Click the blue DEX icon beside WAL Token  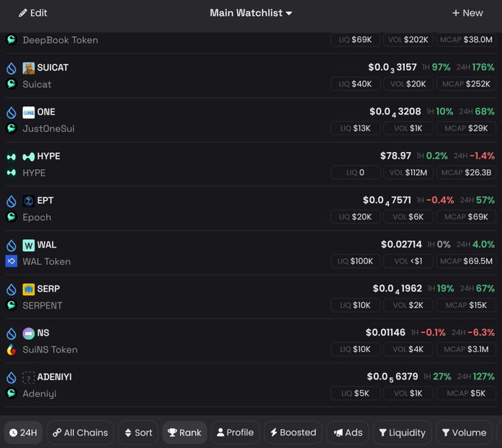click(x=11, y=261)
